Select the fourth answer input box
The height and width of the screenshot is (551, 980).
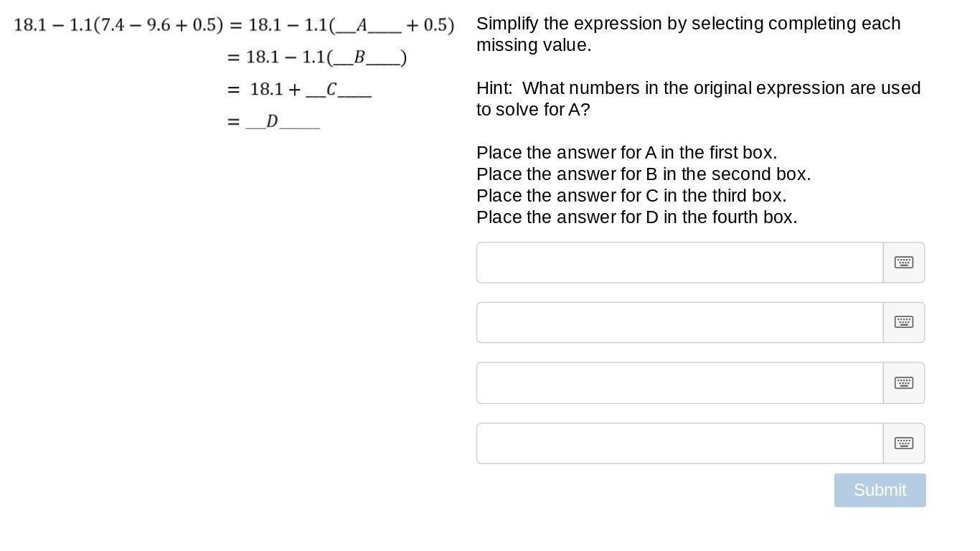coord(679,443)
